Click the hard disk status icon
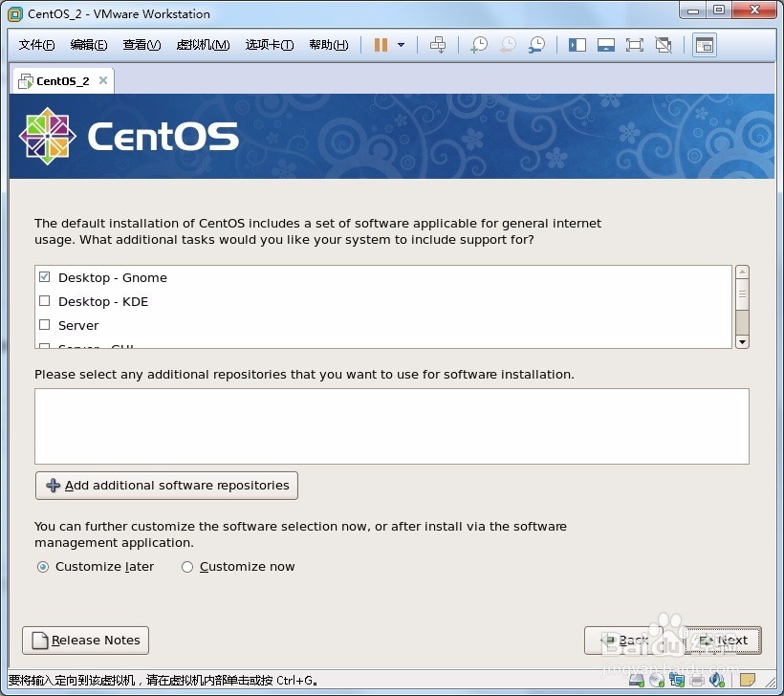 [637, 680]
